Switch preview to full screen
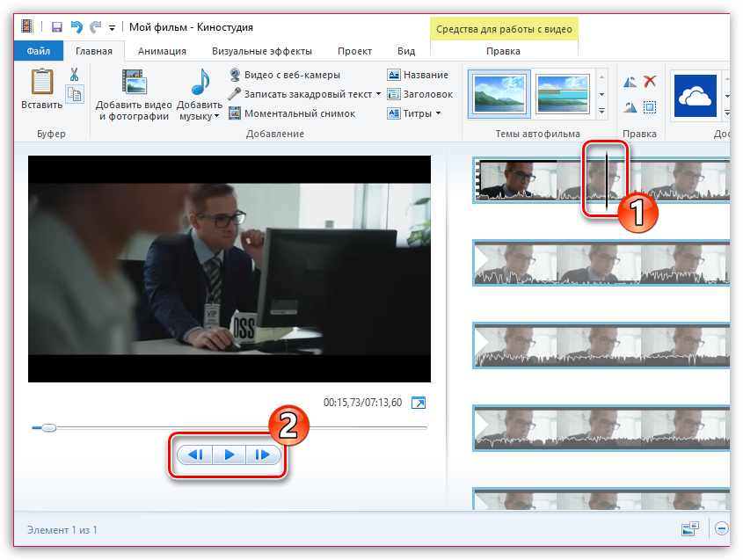The image size is (743, 560). pyautogui.click(x=419, y=403)
